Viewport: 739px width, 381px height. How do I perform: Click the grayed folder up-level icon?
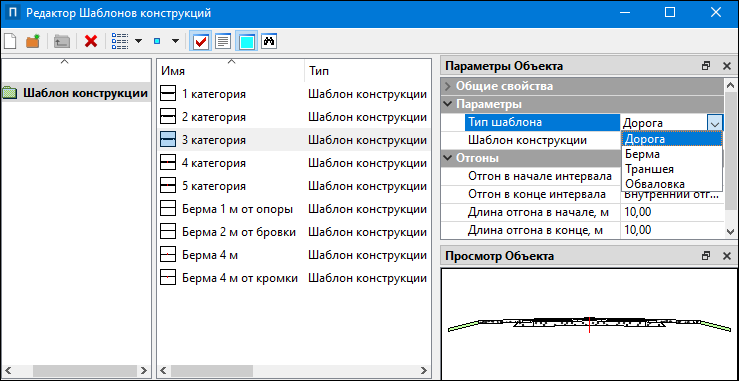62,41
